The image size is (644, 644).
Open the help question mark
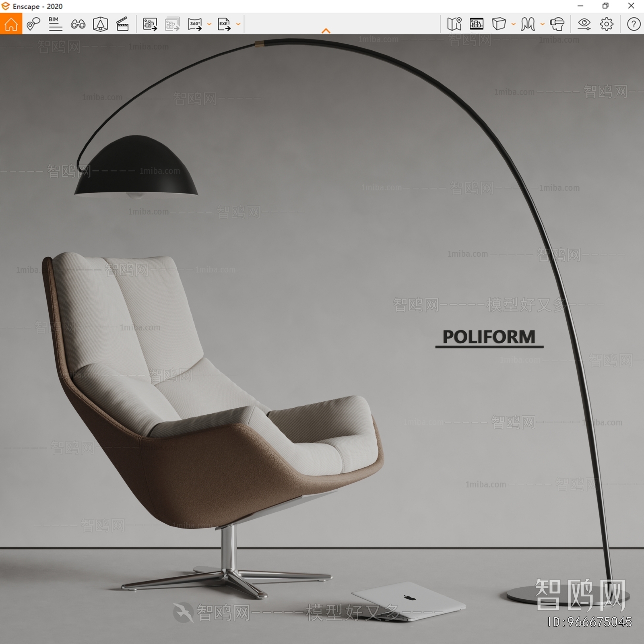634,24
